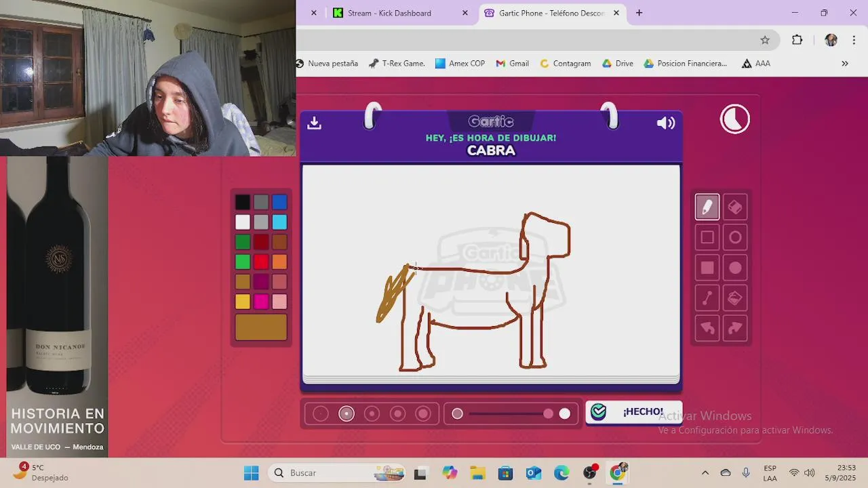Mute the Gartic game sound
Screen dimensions: 868x488
click(666, 123)
